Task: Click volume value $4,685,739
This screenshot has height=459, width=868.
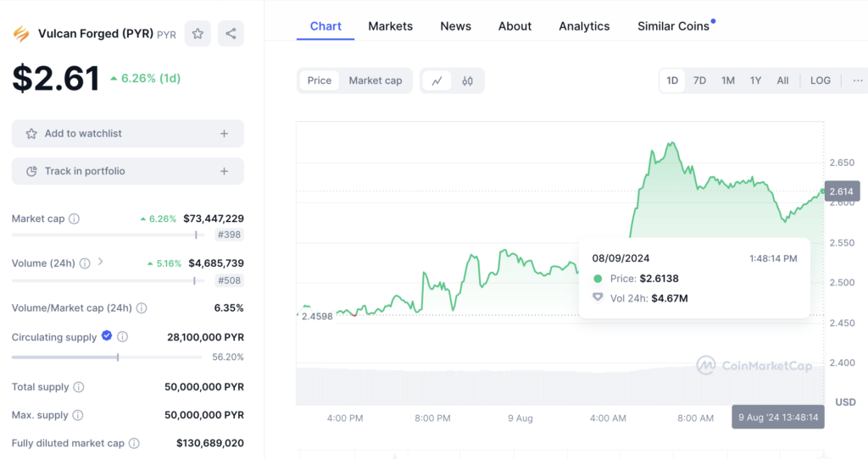Action: point(216,263)
